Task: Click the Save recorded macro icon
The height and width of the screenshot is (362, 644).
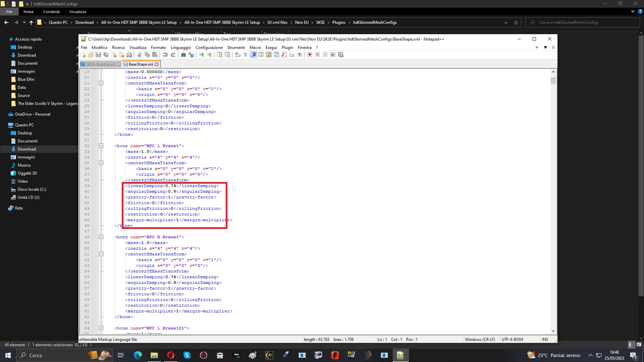Action: tap(341, 55)
